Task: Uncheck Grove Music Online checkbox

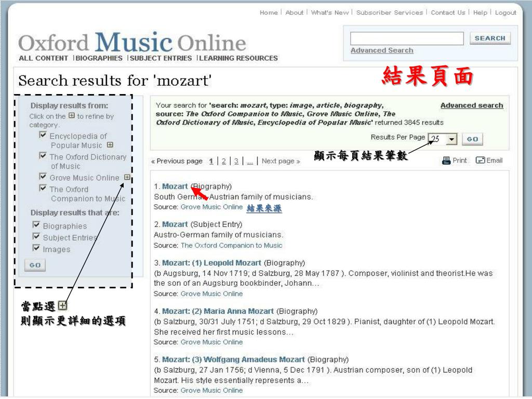Action: pos(43,177)
